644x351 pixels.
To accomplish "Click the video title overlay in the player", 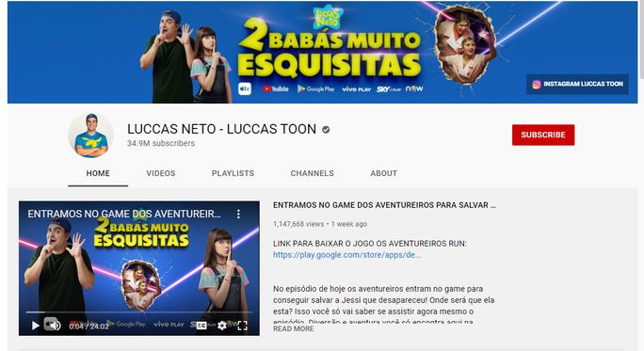I will point(124,214).
